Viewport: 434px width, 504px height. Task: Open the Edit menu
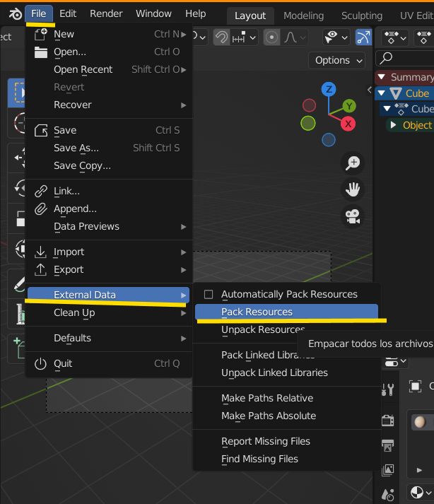pyautogui.click(x=68, y=14)
